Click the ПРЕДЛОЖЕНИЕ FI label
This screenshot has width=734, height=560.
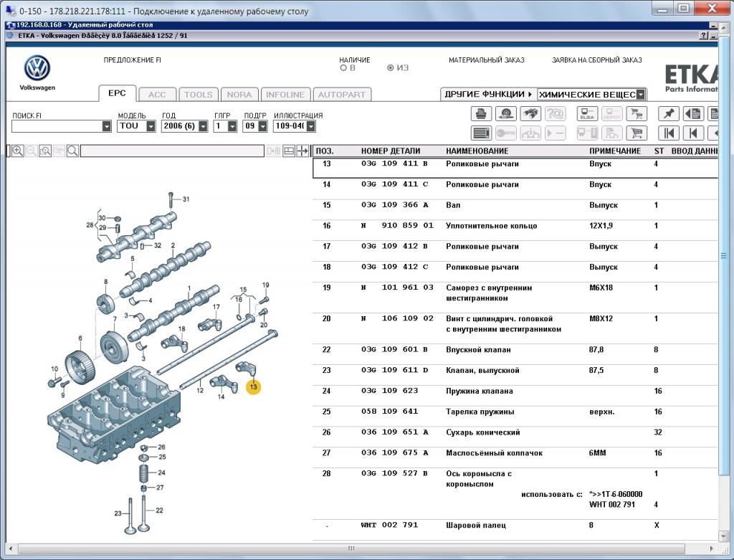point(133,60)
